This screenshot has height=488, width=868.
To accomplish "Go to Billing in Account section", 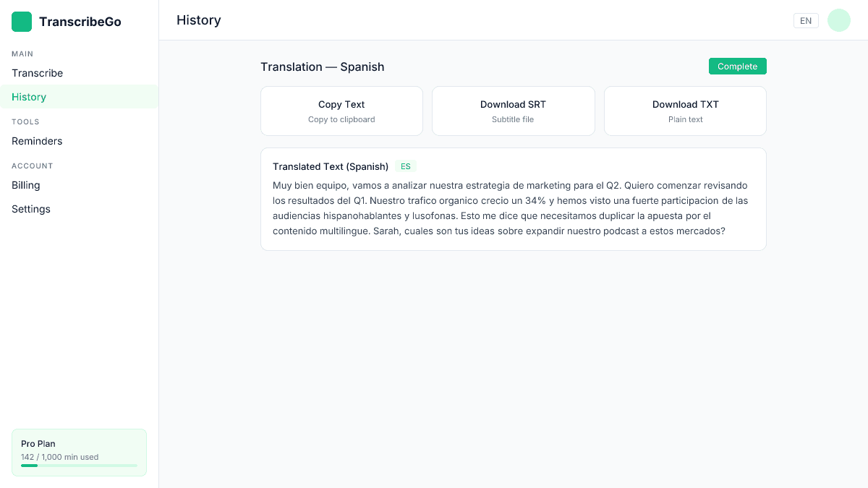I will point(26,185).
